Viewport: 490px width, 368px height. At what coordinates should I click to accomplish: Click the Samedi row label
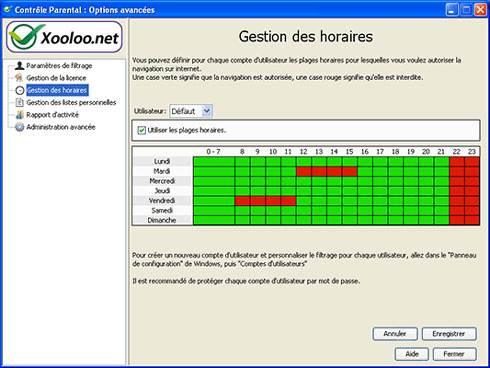click(162, 211)
